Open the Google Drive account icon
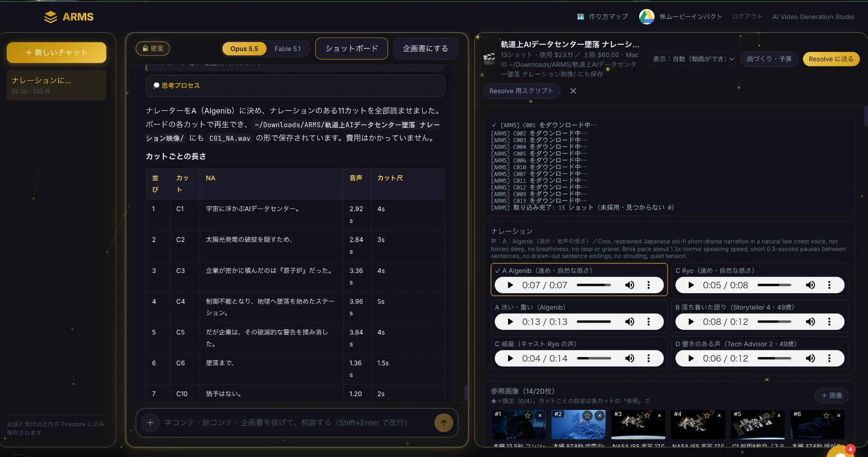This screenshot has width=868, height=457. tap(646, 17)
